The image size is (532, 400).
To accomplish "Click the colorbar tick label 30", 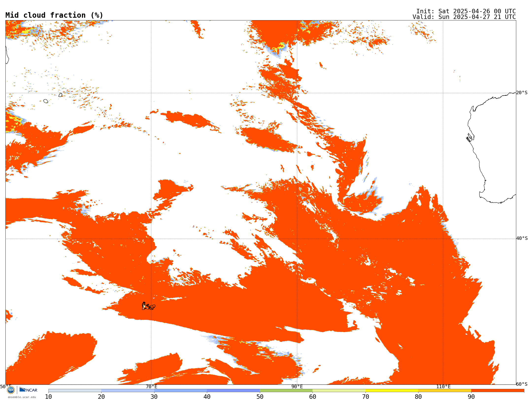I will pos(154,397).
